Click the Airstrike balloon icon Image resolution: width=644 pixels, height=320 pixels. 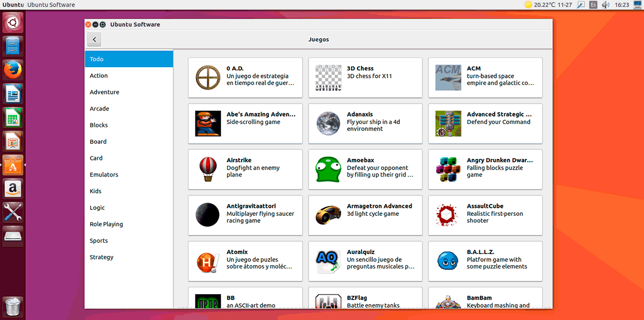208,170
